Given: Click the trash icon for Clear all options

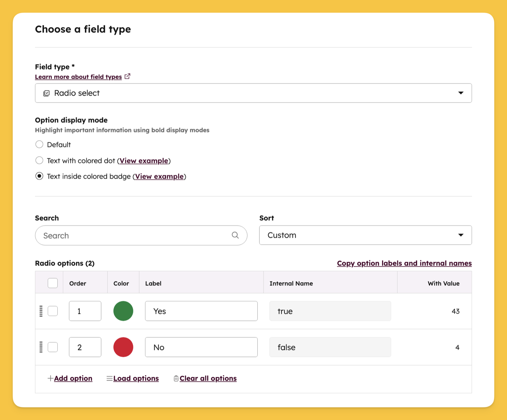Looking at the screenshot, I should click(176, 378).
